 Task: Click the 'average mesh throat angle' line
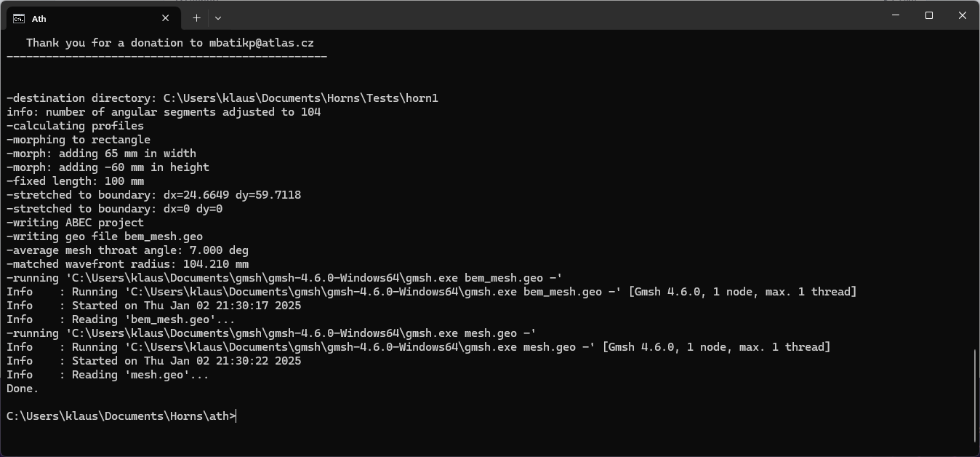tap(127, 250)
